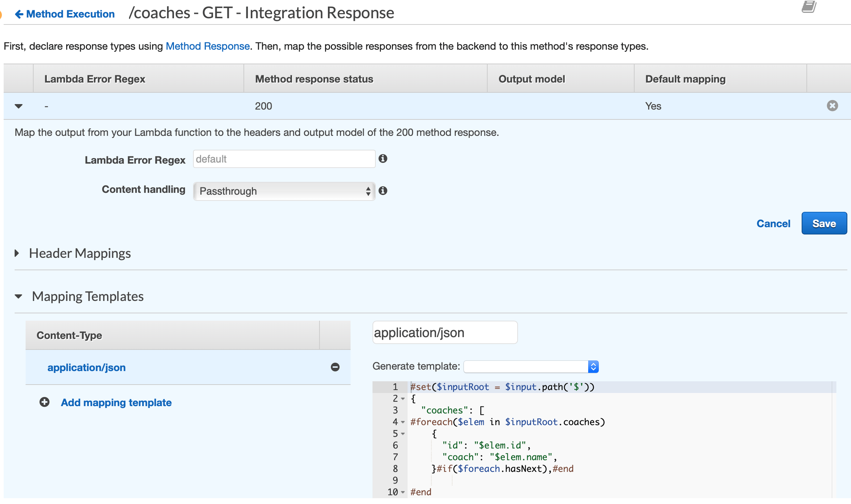Open the Method Response link

point(207,46)
